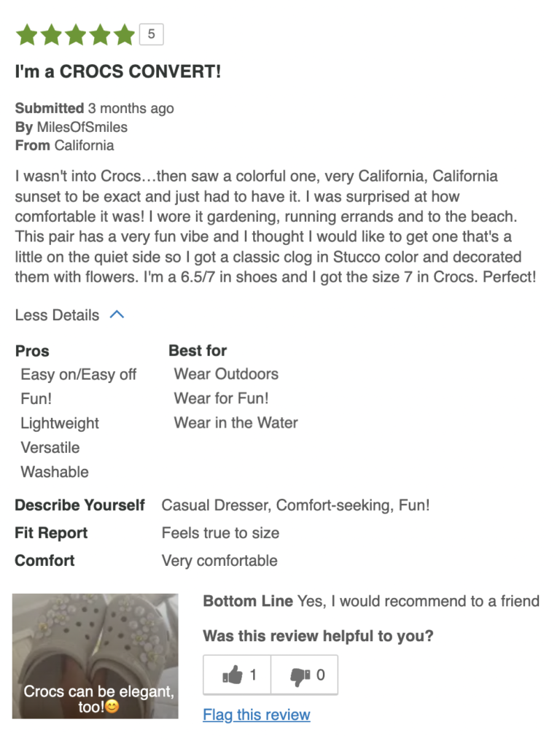
Task: Click the third green rating star
Action: [x=76, y=34]
